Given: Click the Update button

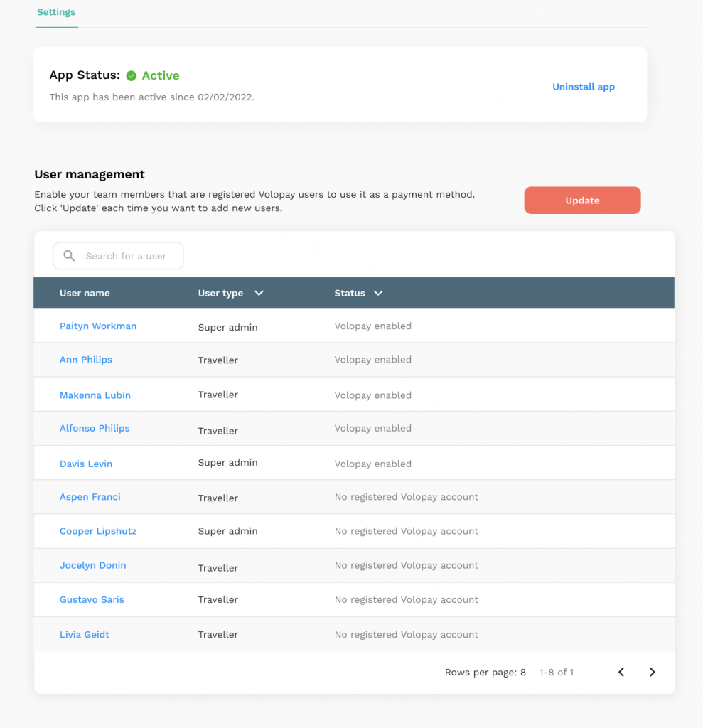Looking at the screenshot, I should click(x=582, y=200).
